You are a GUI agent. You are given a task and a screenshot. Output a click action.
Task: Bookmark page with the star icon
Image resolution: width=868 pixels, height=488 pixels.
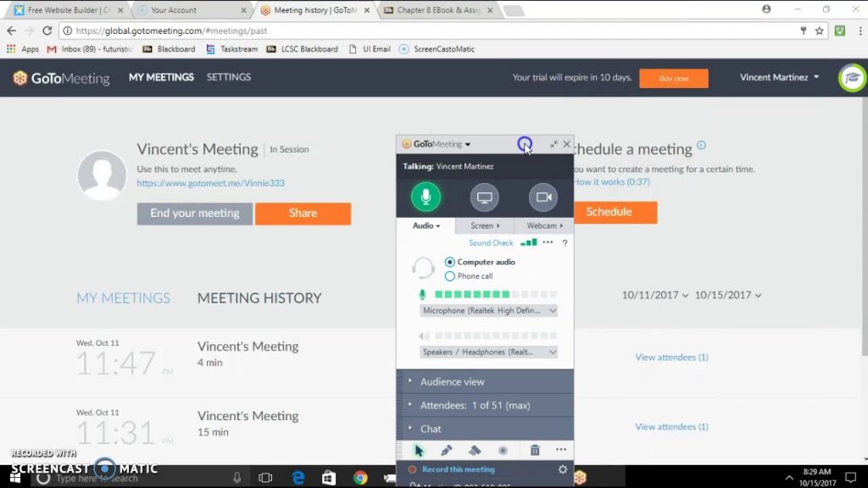tap(820, 31)
